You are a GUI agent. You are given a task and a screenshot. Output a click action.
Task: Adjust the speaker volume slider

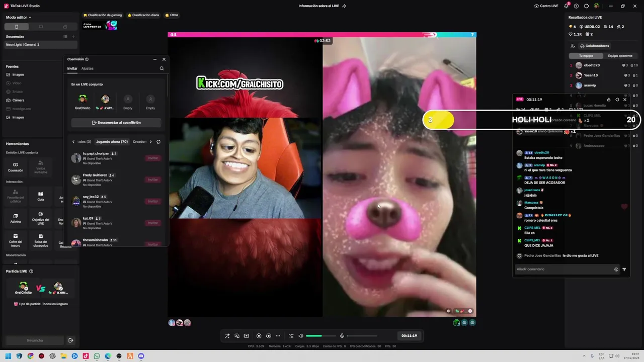320,336
